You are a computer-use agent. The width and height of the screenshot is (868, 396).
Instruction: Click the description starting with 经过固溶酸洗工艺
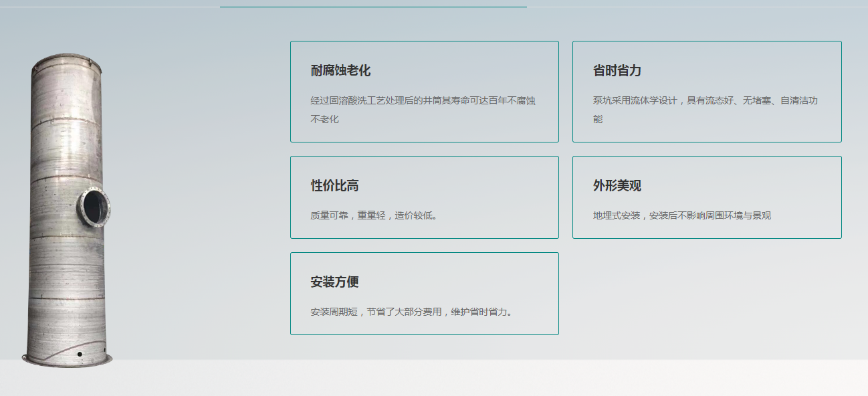click(423, 101)
